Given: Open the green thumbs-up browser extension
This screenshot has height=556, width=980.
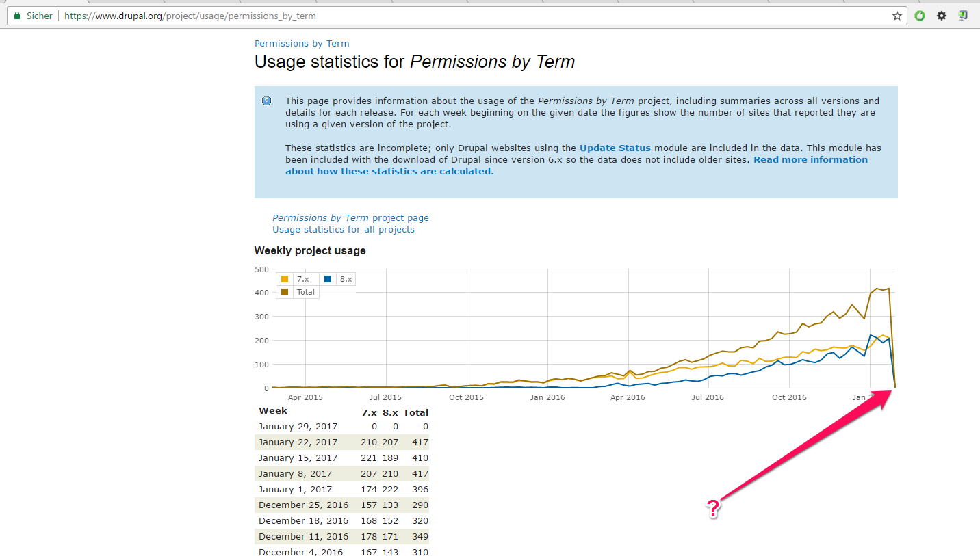Looking at the screenshot, I should [x=919, y=15].
